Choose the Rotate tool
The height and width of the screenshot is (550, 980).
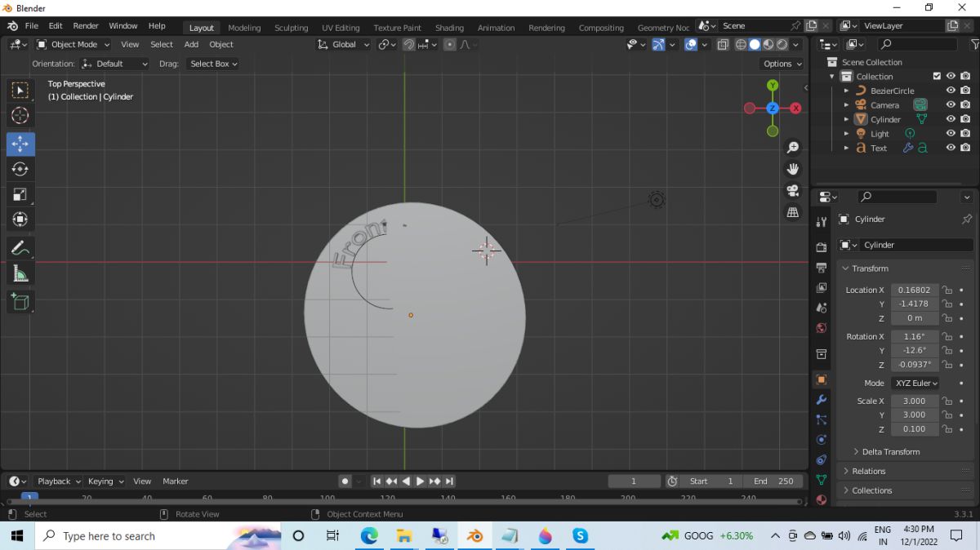tap(20, 169)
